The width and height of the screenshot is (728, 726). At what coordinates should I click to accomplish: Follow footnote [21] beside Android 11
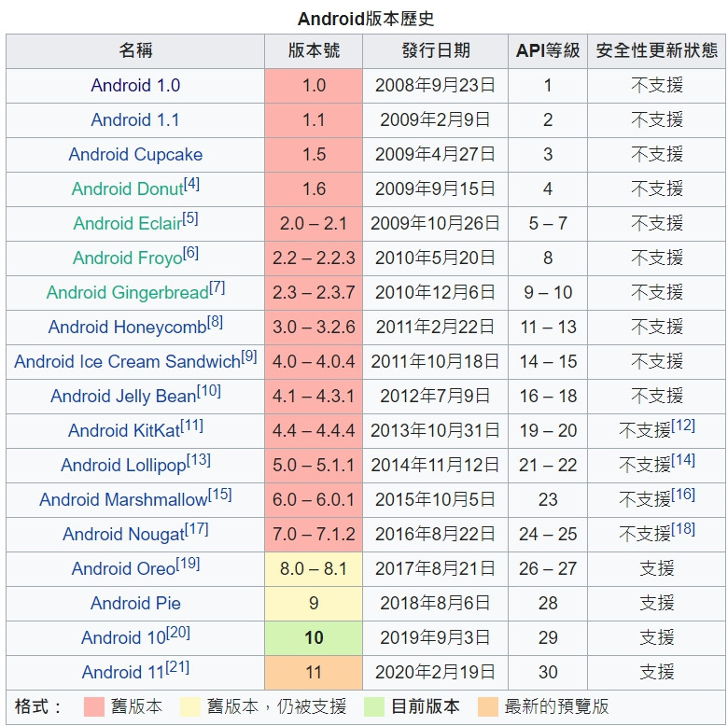(177, 667)
